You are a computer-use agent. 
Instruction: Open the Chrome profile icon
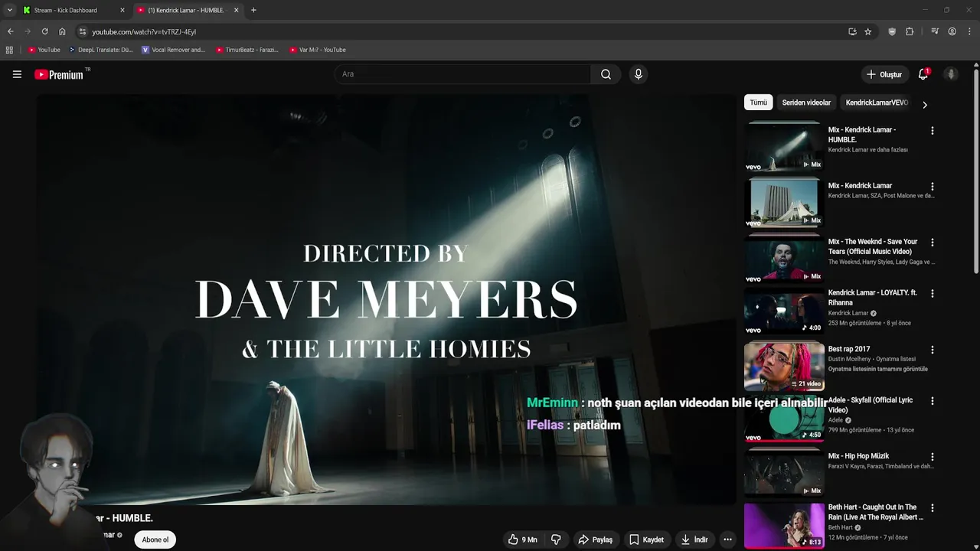click(x=952, y=31)
